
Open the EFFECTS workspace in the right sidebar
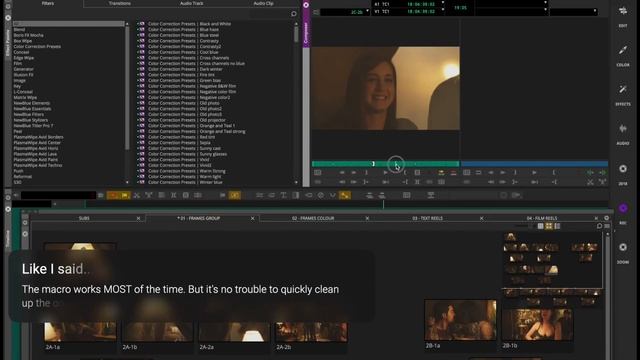pos(623,89)
